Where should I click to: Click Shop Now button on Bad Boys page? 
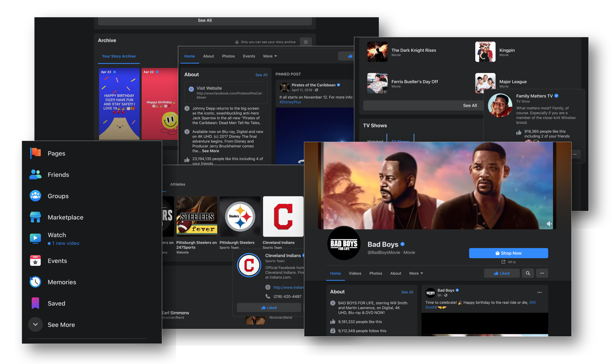[508, 253]
